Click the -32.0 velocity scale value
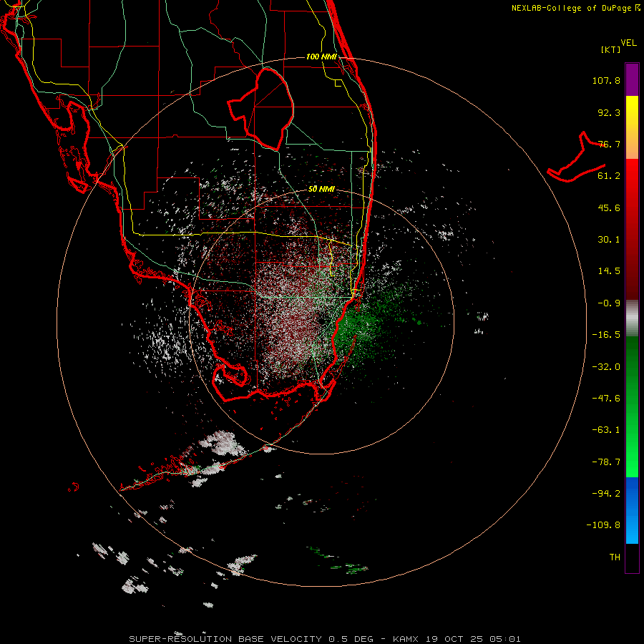The image size is (644, 644). click(606, 367)
